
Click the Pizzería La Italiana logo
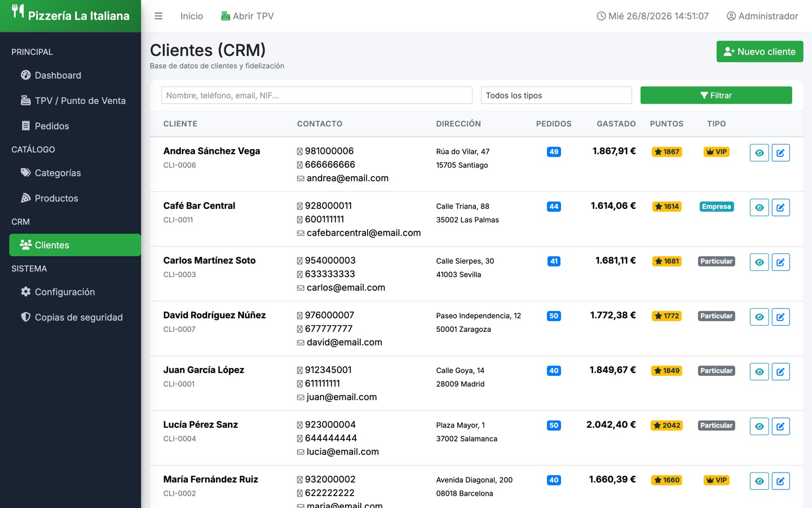click(70, 15)
